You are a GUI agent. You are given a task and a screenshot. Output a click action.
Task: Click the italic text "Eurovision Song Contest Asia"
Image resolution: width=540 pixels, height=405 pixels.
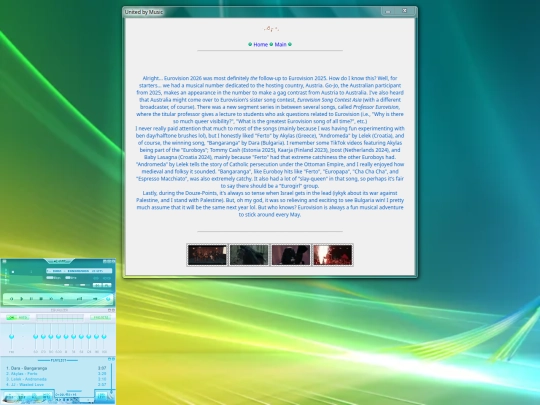329,100
